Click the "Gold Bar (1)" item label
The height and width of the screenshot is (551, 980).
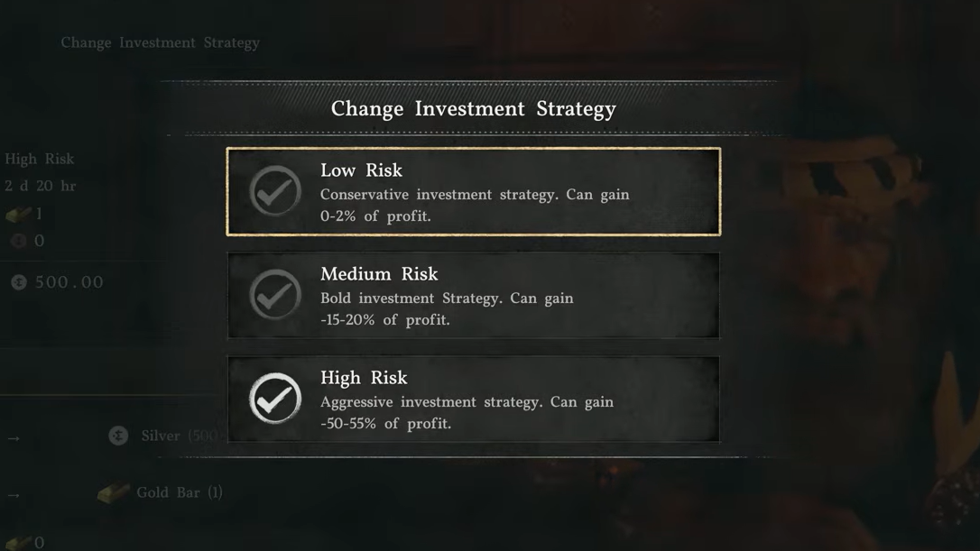click(180, 492)
